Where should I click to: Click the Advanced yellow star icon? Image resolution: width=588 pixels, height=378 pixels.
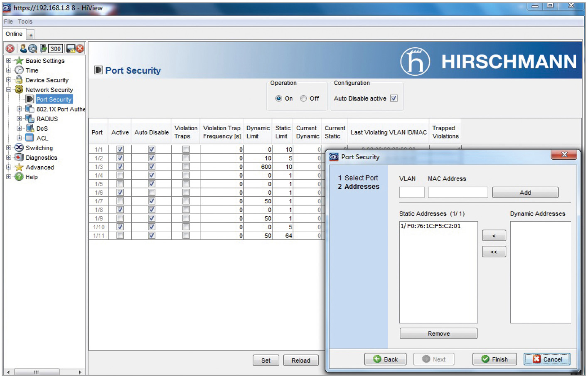tap(19, 167)
